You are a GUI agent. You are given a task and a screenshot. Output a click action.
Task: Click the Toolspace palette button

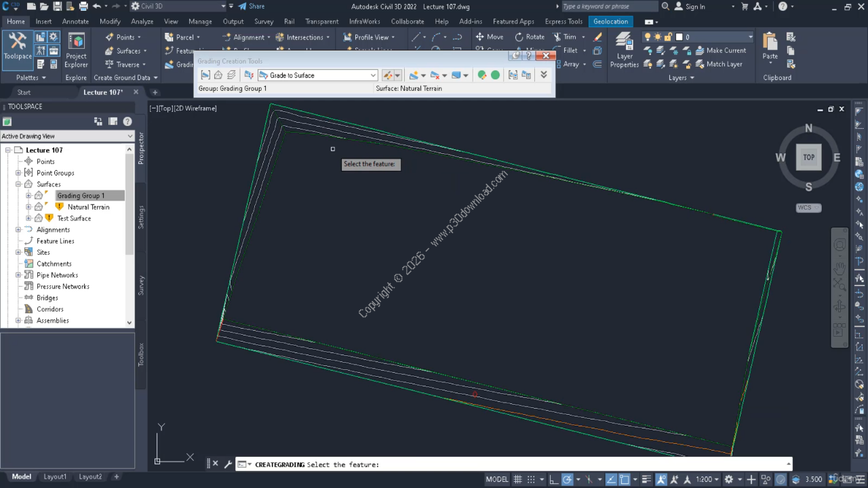(x=18, y=47)
